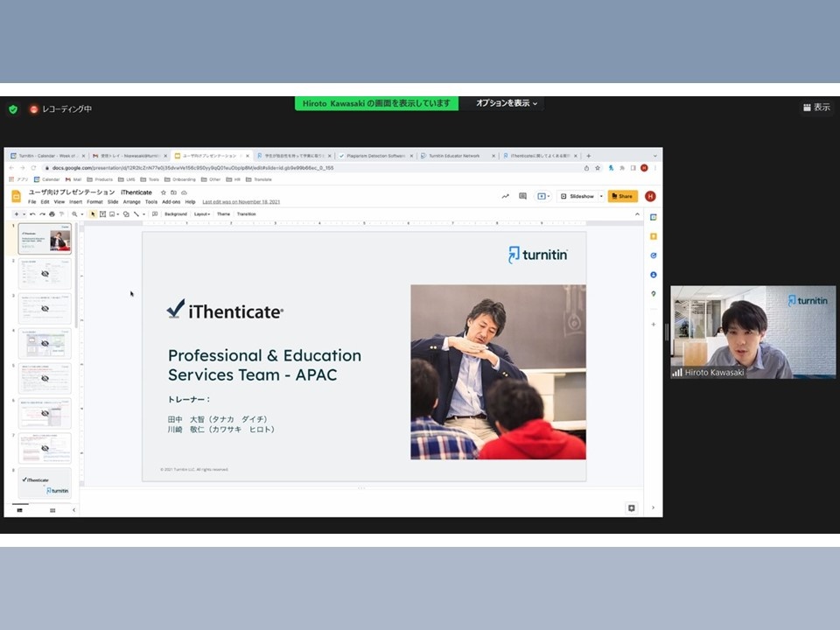Open the Format menu
Image resolution: width=840 pixels, height=630 pixels.
click(94, 202)
